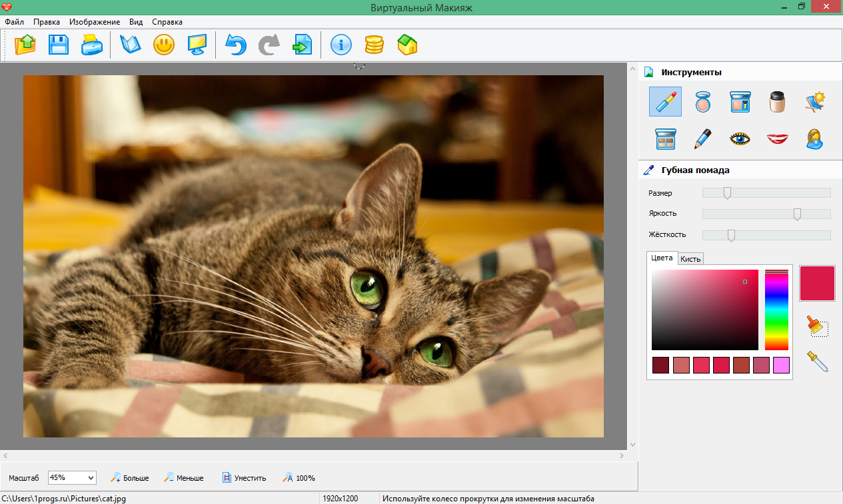Set zoom to 100% with its button
This screenshot has width=843, height=504.
tap(299, 477)
